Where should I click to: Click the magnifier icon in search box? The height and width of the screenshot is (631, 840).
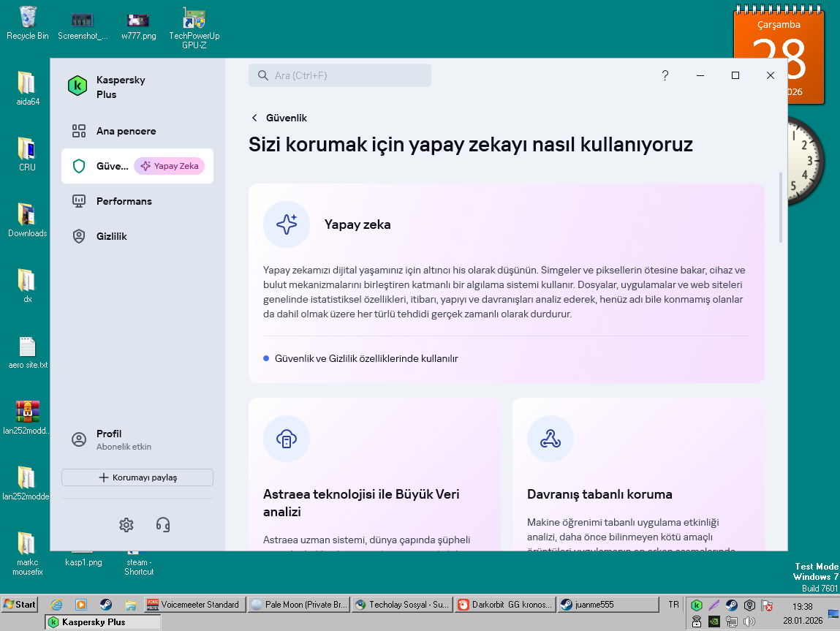coord(263,75)
